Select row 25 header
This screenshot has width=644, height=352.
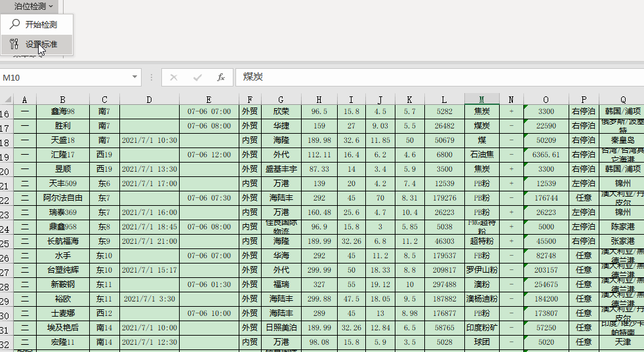(x=6, y=243)
